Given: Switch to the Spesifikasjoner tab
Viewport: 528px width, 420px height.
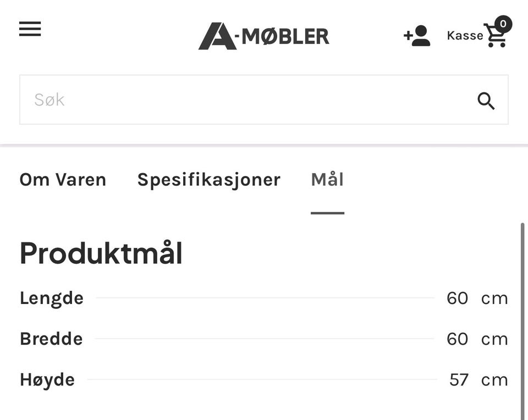Looking at the screenshot, I should pos(209,180).
